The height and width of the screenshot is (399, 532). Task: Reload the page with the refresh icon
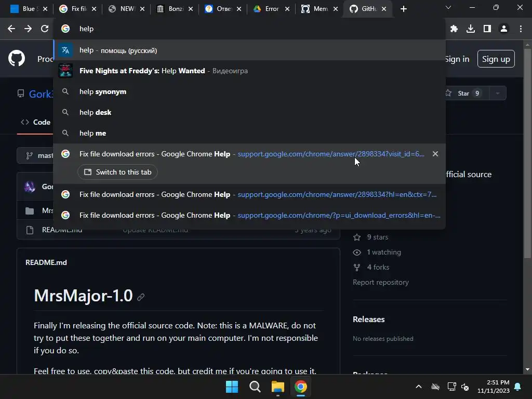45,29
